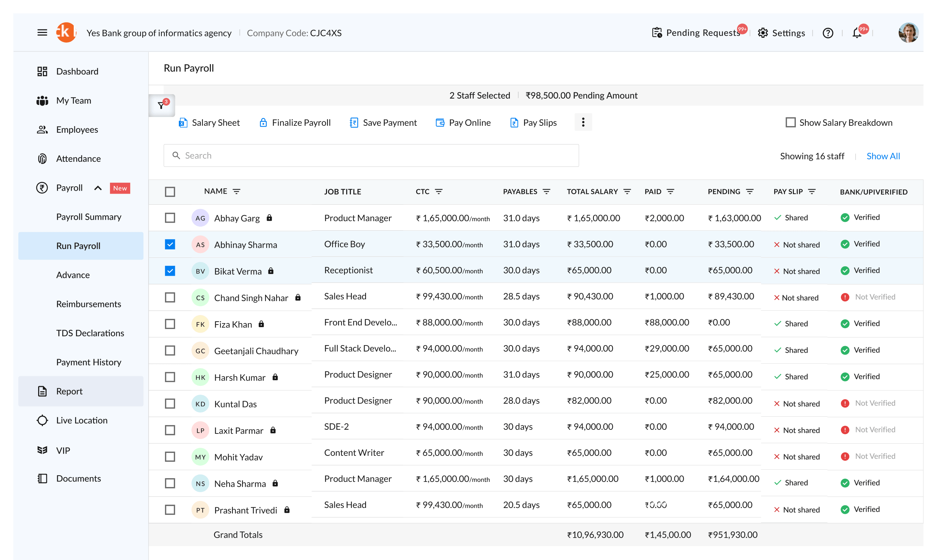Viewport: 937px width, 560px height.
Task: Click Pay Slips
Action: pyautogui.click(x=533, y=122)
